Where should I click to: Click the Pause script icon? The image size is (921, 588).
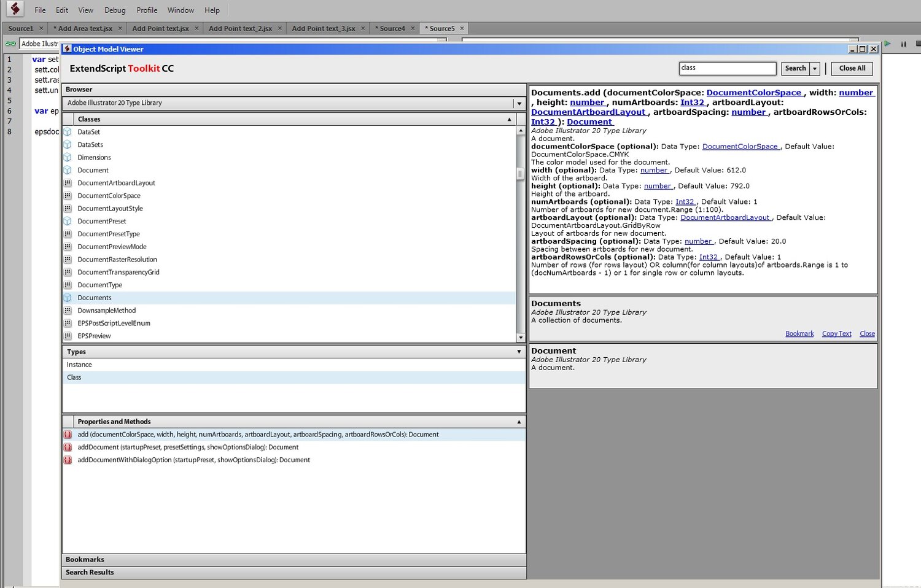(903, 44)
